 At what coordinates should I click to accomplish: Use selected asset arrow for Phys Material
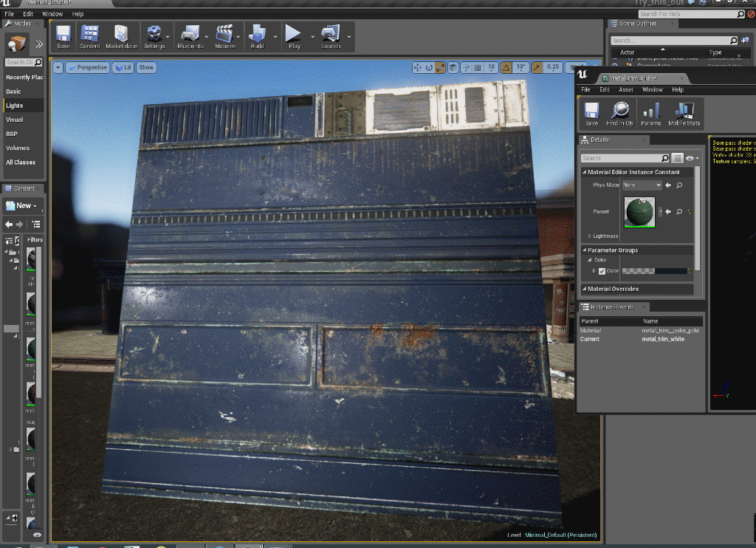(x=668, y=185)
